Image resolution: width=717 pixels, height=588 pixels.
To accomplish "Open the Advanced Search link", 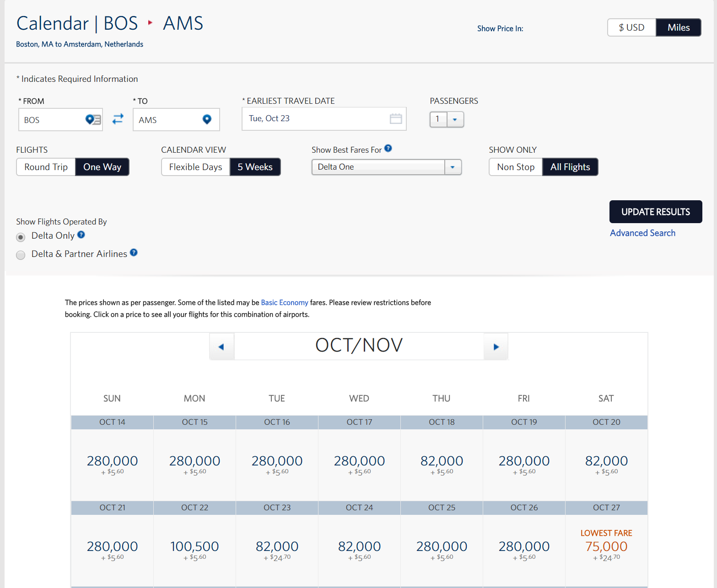I will click(x=642, y=233).
